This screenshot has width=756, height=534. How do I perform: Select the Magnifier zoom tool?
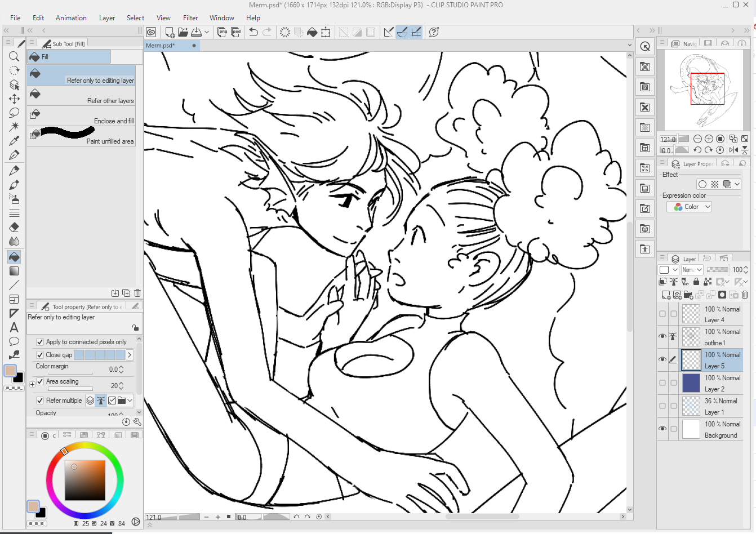pos(14,56)
